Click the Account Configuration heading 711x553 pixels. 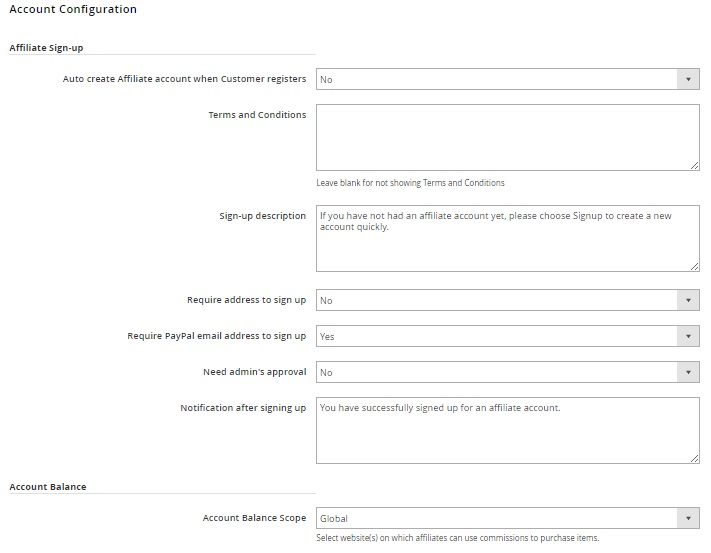coord(73,9)
